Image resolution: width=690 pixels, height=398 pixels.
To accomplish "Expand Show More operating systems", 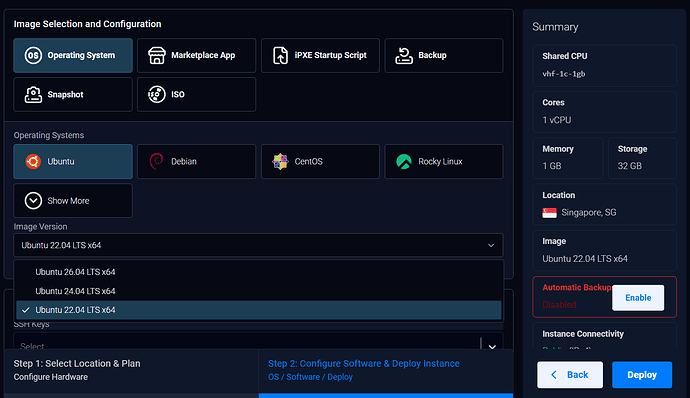I will click(73, 201).
